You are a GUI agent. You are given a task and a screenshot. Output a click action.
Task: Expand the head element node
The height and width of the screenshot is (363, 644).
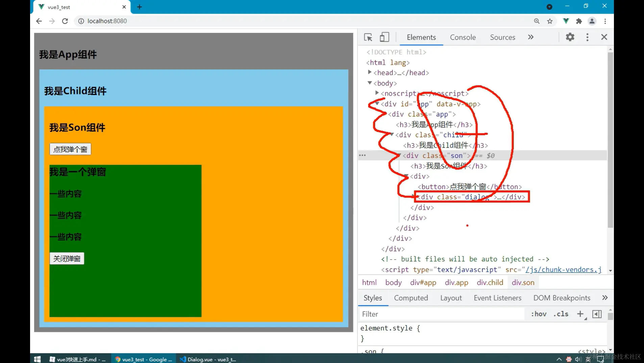coord(370,72)
